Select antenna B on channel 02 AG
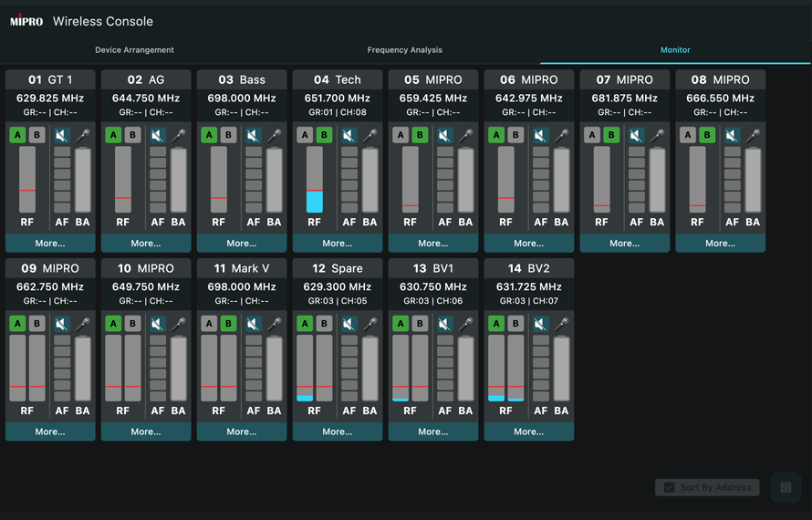Viewport: 812px width, 520px height. tap(132, 135)
